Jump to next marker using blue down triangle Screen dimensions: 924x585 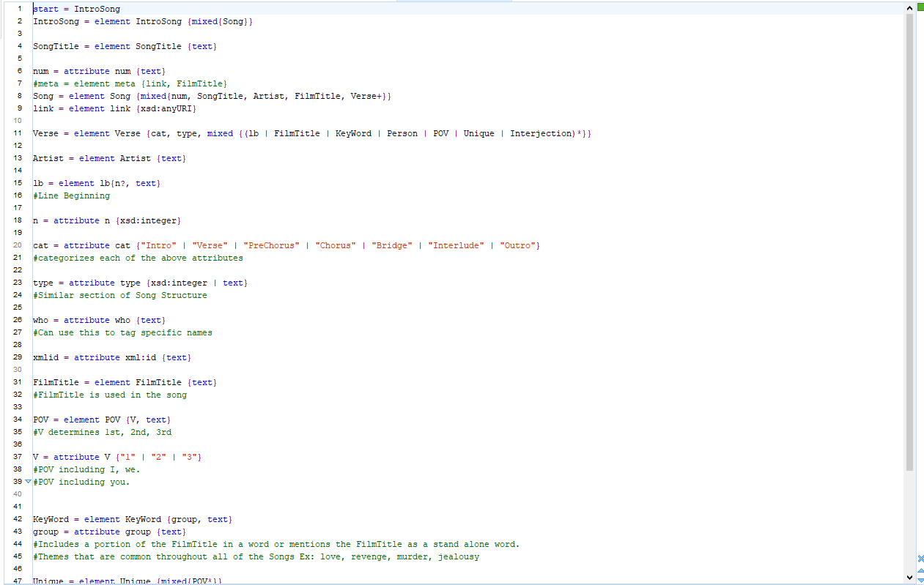[x=920, y=580]
